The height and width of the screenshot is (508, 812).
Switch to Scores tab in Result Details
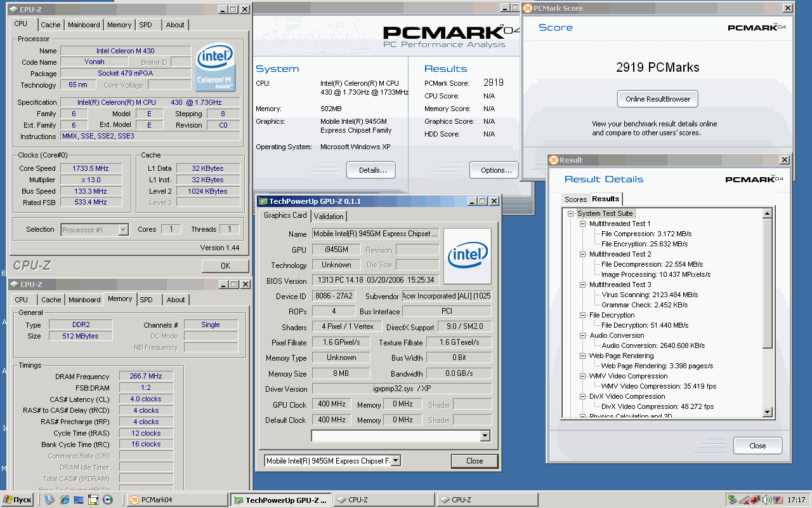[576, 199]
